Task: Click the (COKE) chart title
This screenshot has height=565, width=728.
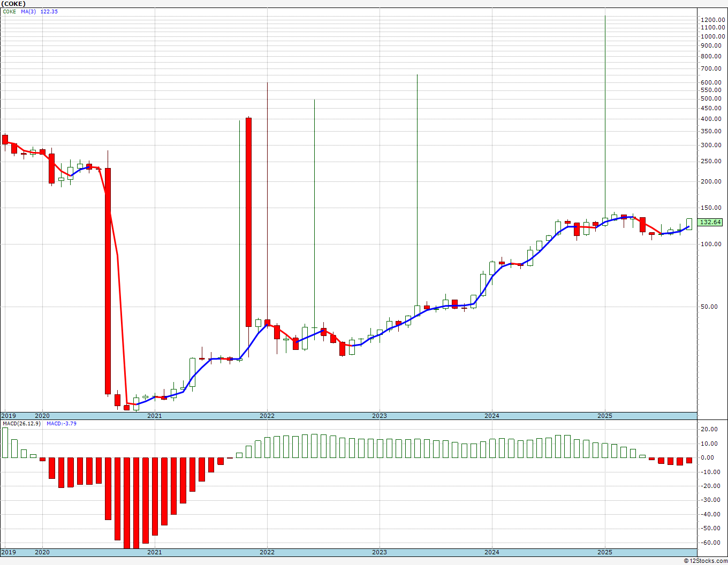Action: [x=14, y=4]
